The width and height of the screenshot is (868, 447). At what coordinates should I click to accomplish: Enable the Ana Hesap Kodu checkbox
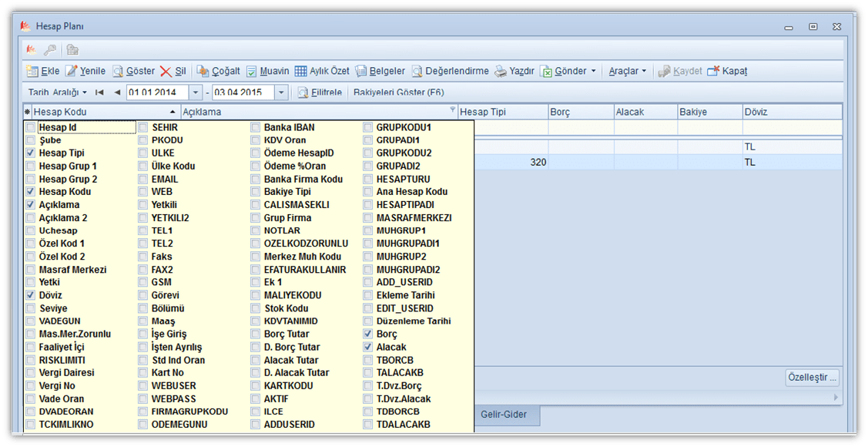[x=367, y=192]
